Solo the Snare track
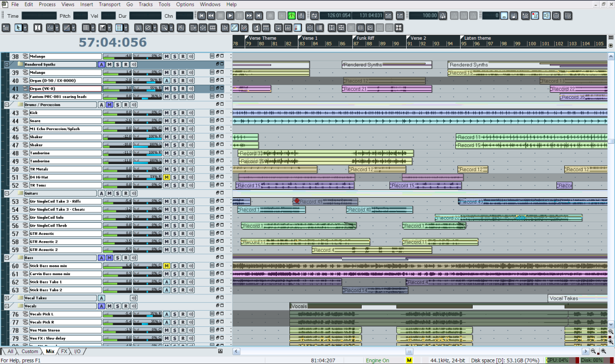The image size is (615, 364). pos(175,121)
